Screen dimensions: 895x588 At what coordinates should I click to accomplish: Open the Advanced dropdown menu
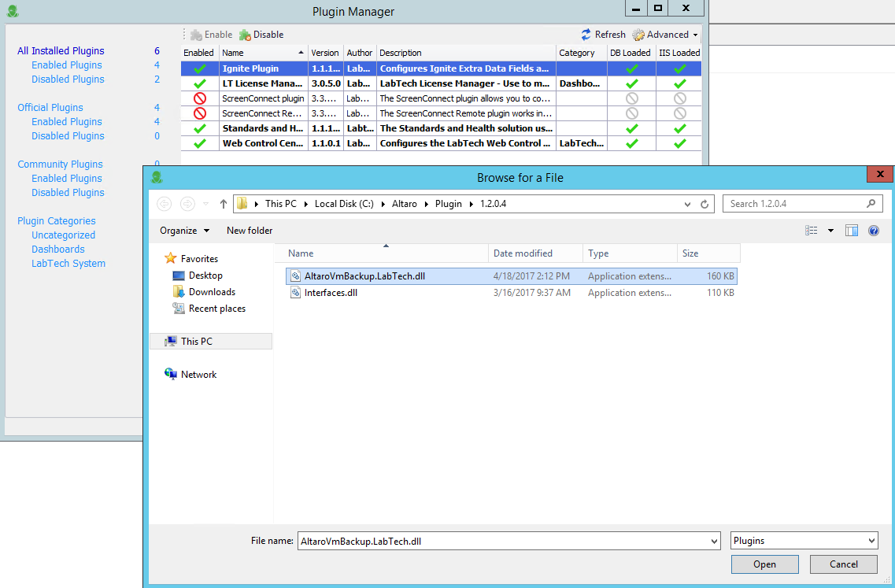(666, 35)
